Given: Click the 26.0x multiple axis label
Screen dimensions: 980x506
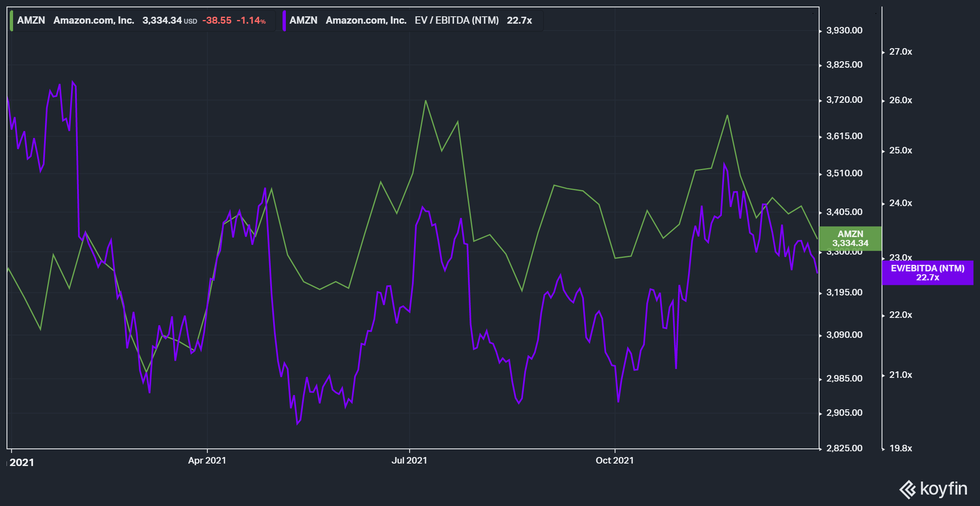Looking at the screenshot, I should [900, 100].
